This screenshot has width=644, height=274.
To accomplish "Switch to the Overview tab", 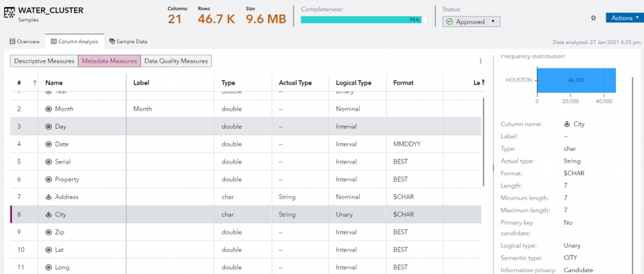I will pos(25,41).
